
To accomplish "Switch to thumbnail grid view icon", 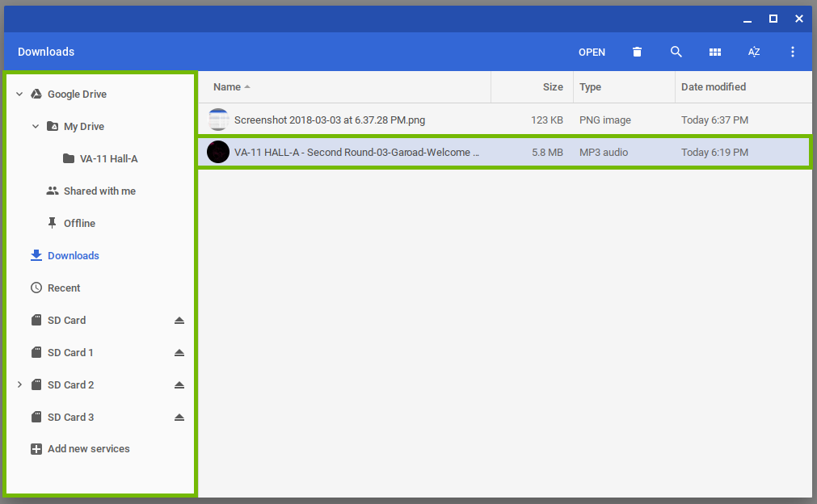I will point(714,52).
